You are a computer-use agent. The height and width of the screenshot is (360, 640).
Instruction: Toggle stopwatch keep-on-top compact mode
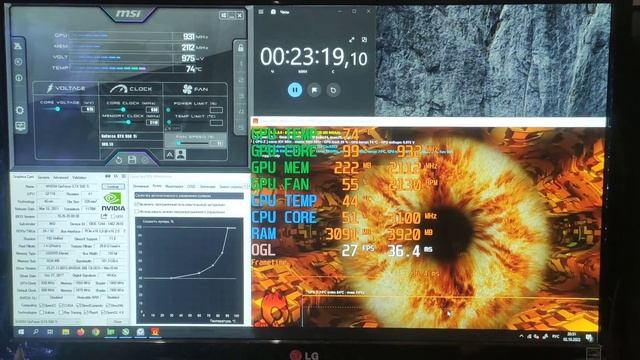click(x=364, y=40)
